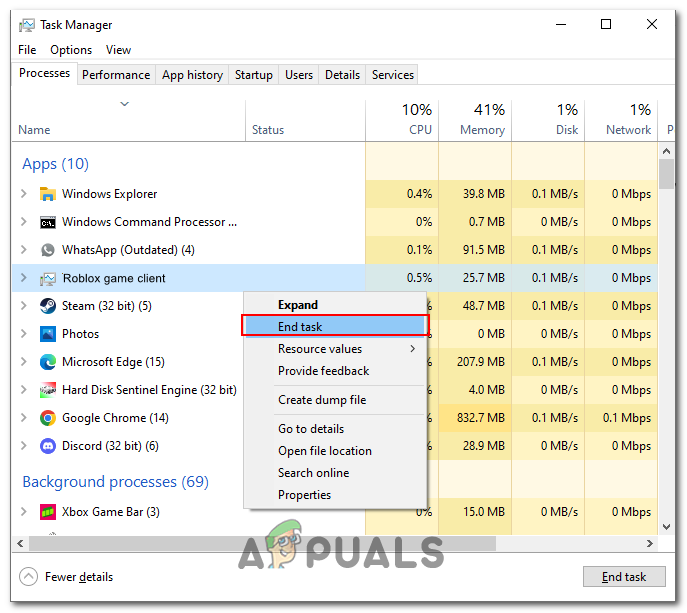
Task: Open the File menu
Action: click(27, 50)
